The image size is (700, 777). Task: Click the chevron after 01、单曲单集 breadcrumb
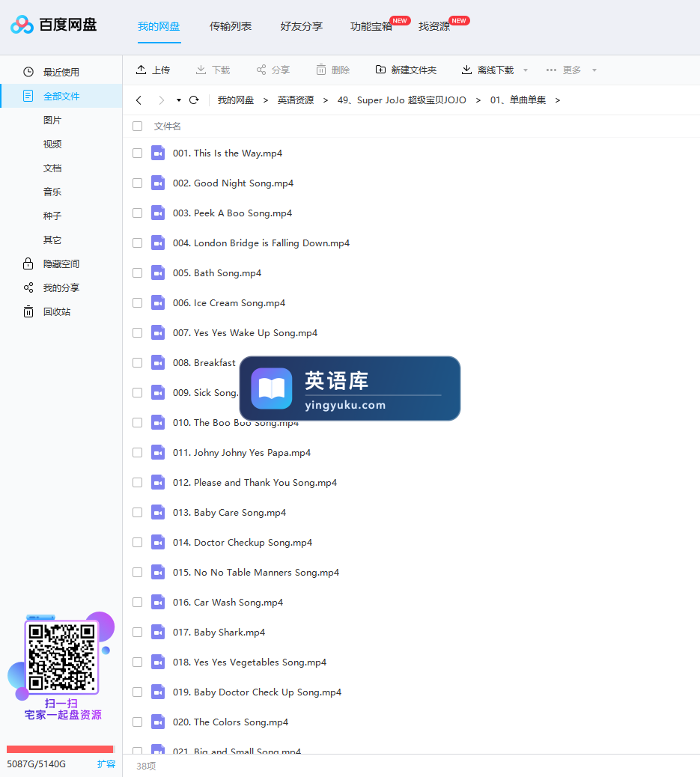[557, 100]
